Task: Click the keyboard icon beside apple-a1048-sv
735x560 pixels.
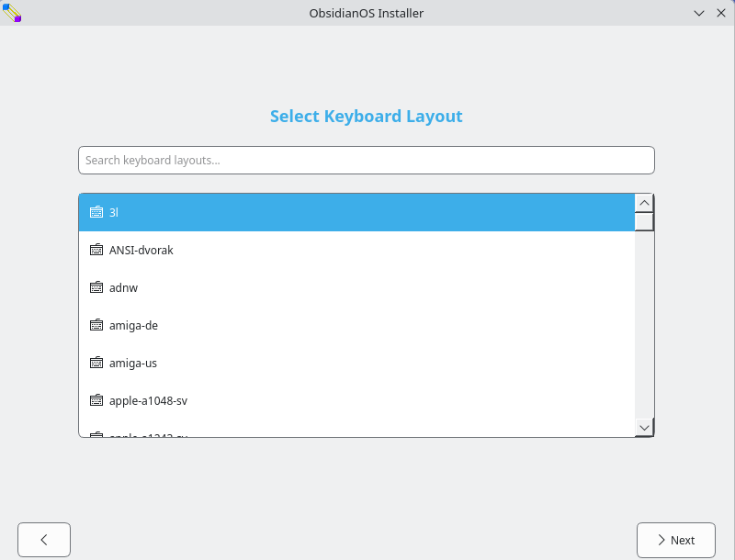Action: [x=96, y=400]
